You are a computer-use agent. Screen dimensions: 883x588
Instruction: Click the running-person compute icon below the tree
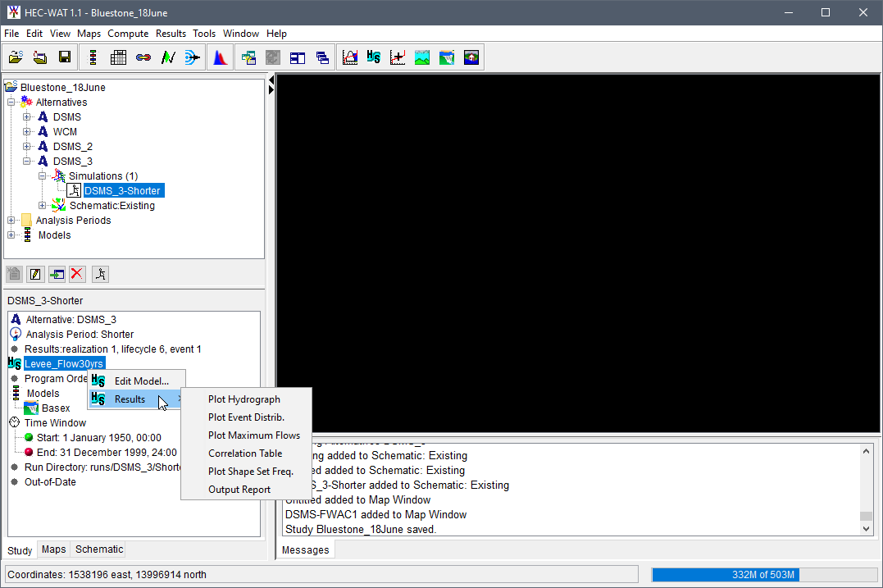click(x=100, y=274)
